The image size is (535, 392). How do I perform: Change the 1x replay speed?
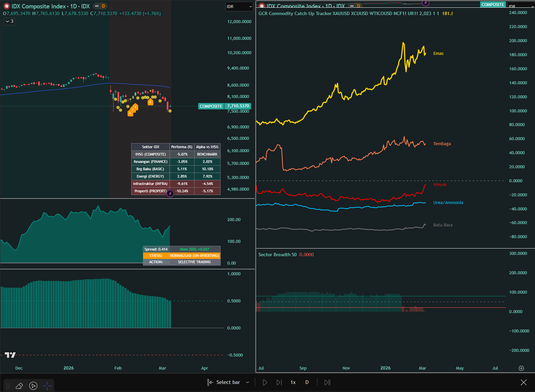[x=293, y=382]
